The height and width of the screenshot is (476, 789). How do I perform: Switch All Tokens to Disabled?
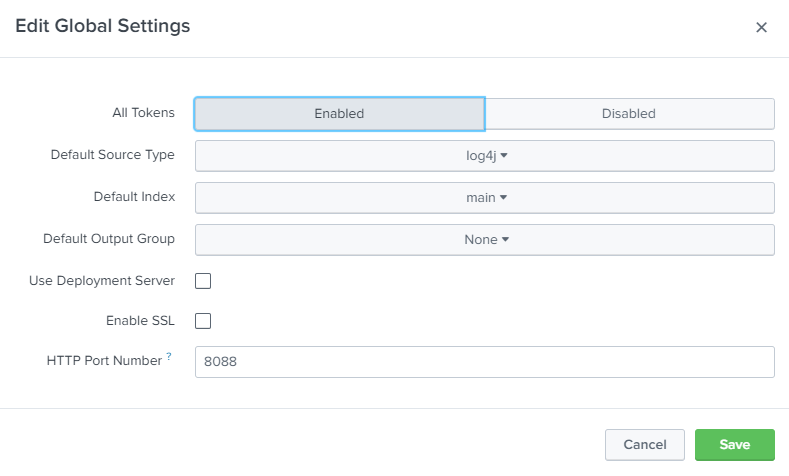[629, 114]
